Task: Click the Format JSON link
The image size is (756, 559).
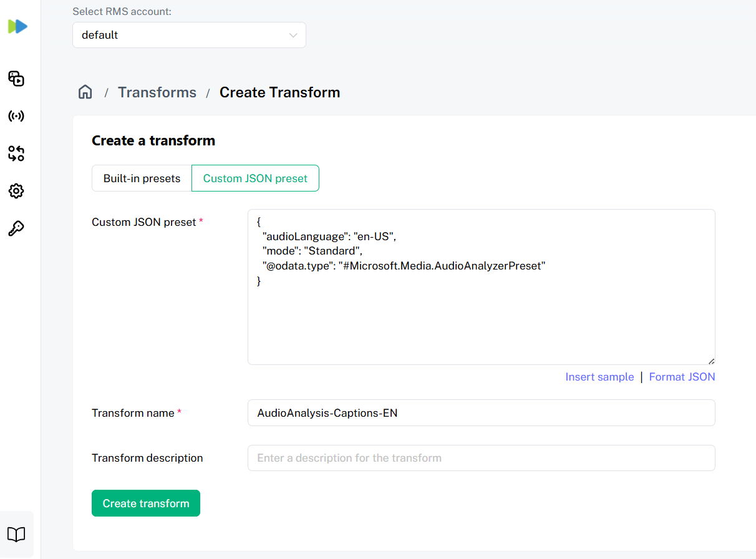Action: coord(682,377)
